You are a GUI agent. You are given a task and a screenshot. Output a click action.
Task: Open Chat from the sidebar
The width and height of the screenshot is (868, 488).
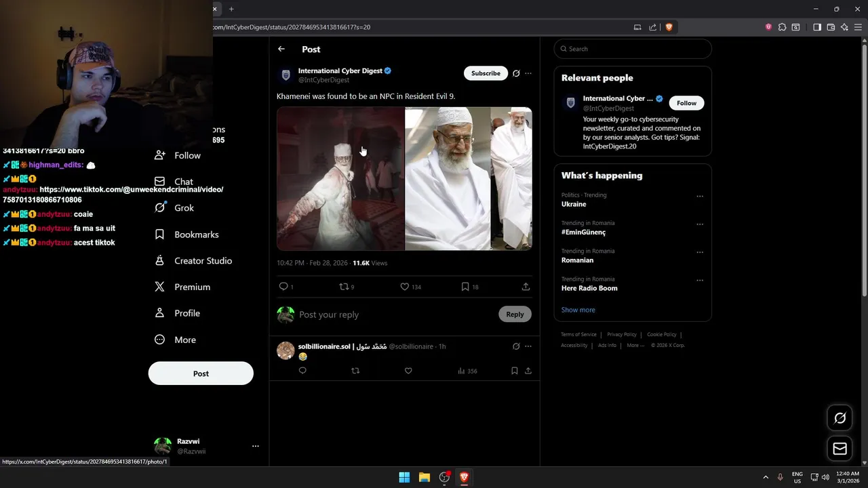[174, 182]
